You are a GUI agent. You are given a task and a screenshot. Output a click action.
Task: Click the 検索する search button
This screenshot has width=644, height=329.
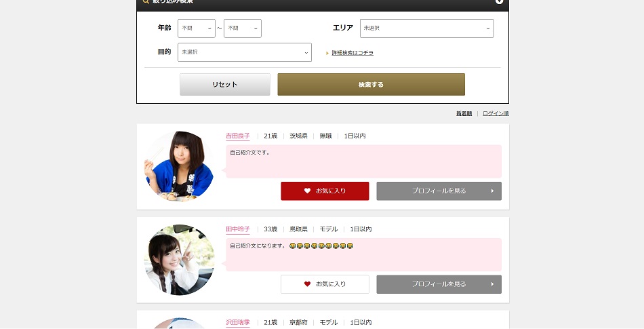click(x=371, y=85)
